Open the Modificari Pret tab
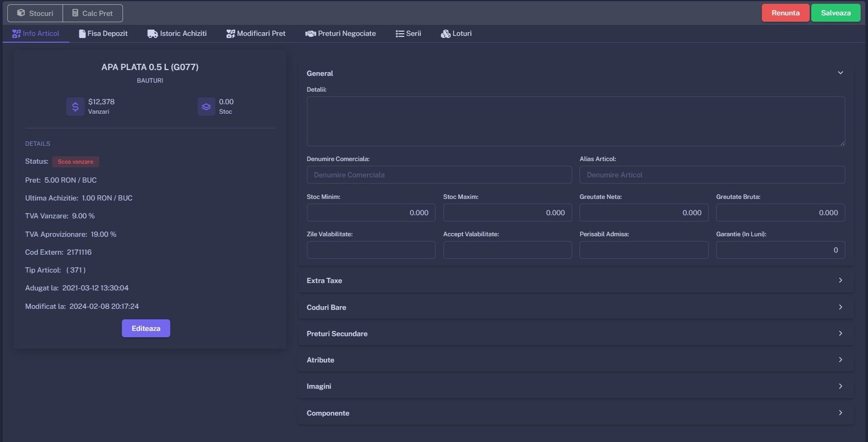 pyautogui.click(x=256, y=34)
